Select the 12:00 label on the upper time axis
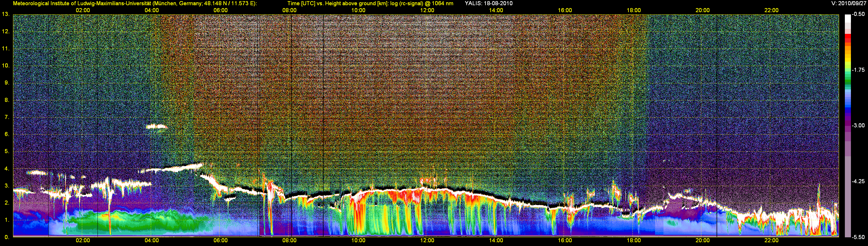868x246 pixels. tap(427, 10)
